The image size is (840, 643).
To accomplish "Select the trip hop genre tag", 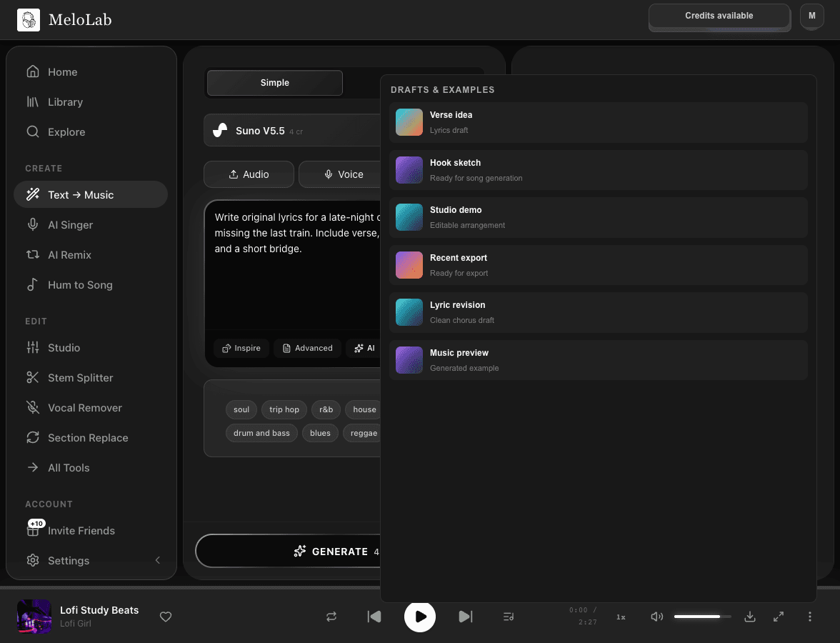I will pyautogui.click(x=284, y=409).
